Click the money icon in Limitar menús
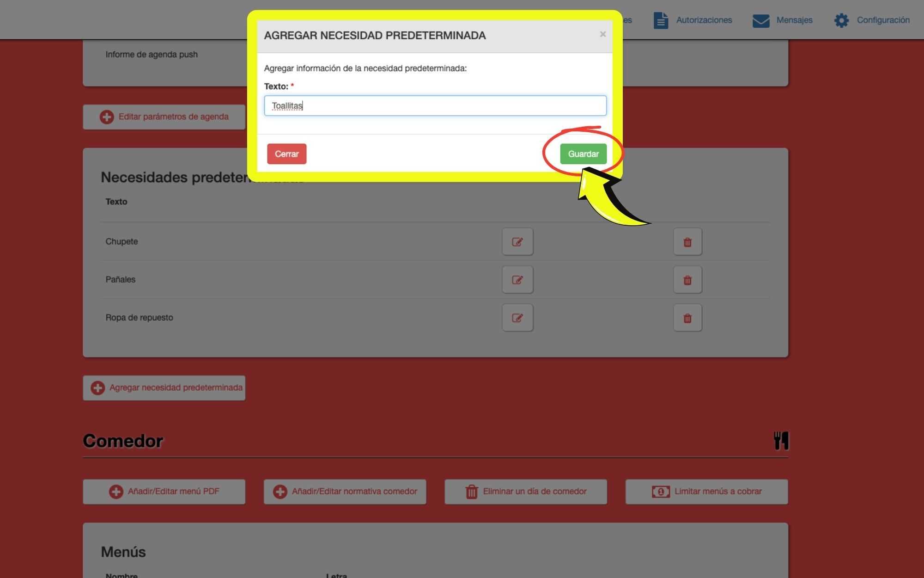The image size is (924, 578). point(661,492)
